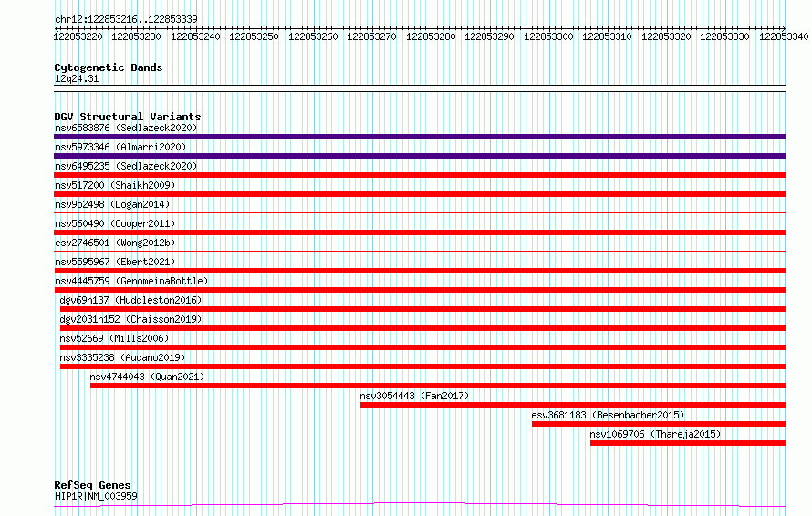Click the red bar under nsv5595967
The height and width of the screenshot is (516, 812).
point(420,271)
